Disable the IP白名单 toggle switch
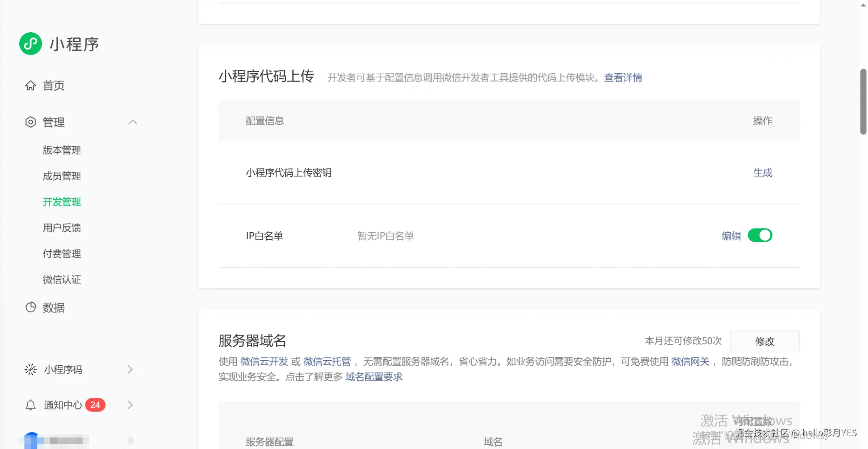The image size is (868, 449). coord(760,235)
